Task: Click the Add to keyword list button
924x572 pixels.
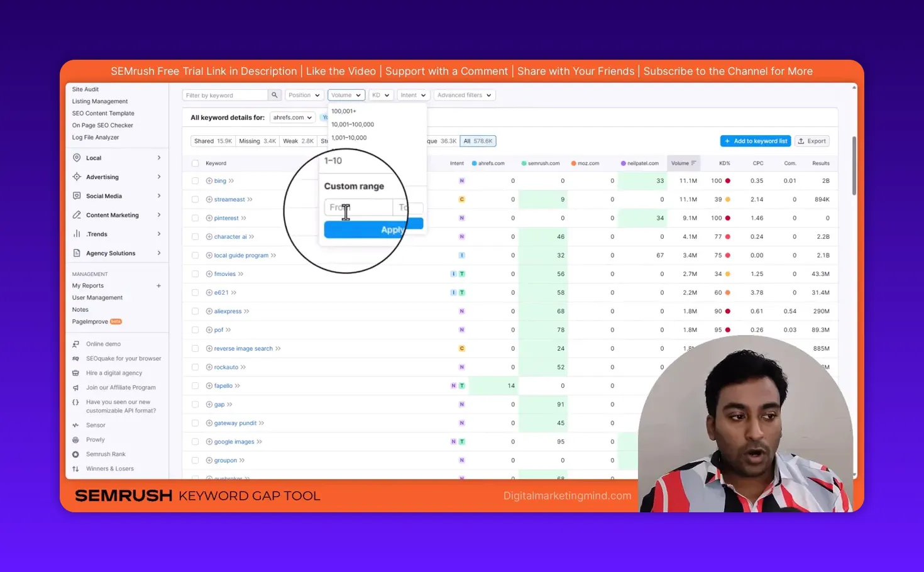Action: 755,140
